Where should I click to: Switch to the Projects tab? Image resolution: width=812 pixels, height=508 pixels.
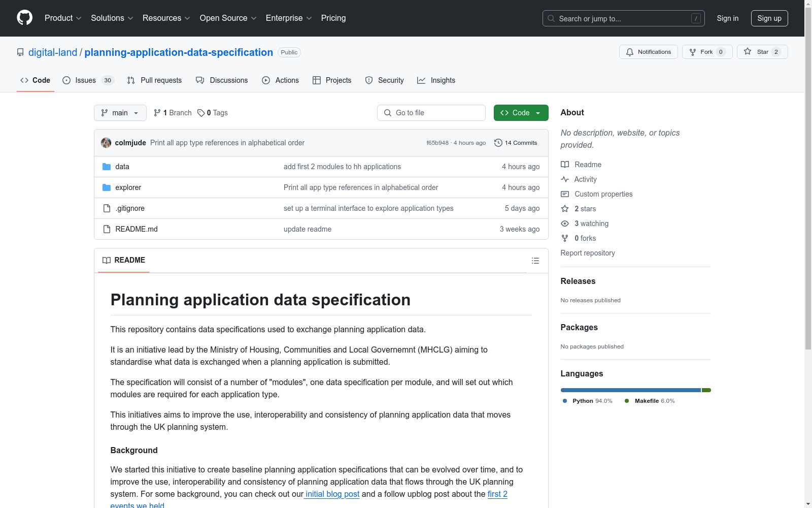pyautogui.click(x=332, y=80)
